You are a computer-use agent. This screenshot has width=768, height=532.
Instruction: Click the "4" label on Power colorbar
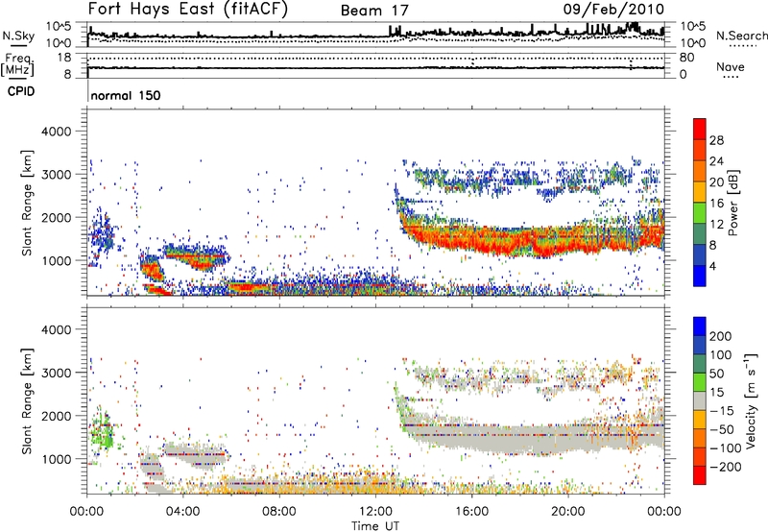pos(712,266)
